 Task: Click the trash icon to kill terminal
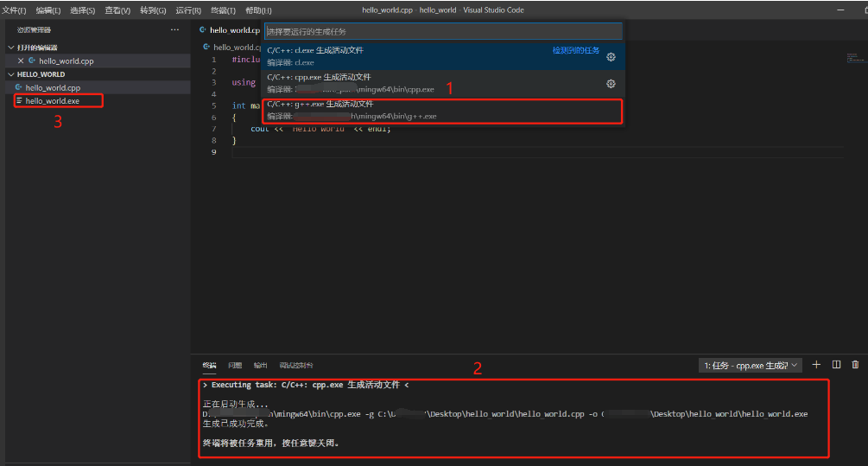pyautogui.click(x=855, y=365)
